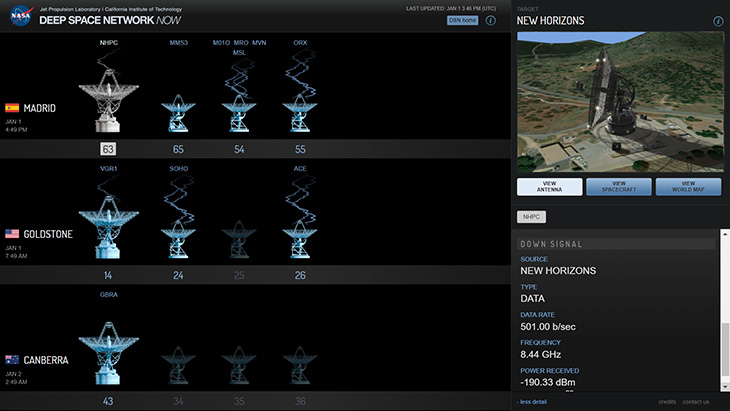Click the NASA logo
The width and height of the screenshot is (730, 411).
19,18
